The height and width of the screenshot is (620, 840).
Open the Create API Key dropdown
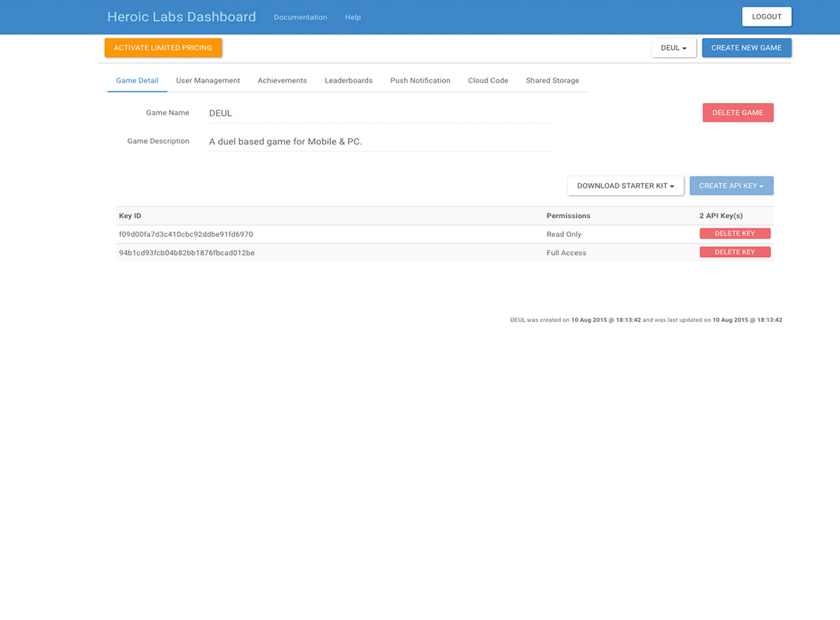731,186
